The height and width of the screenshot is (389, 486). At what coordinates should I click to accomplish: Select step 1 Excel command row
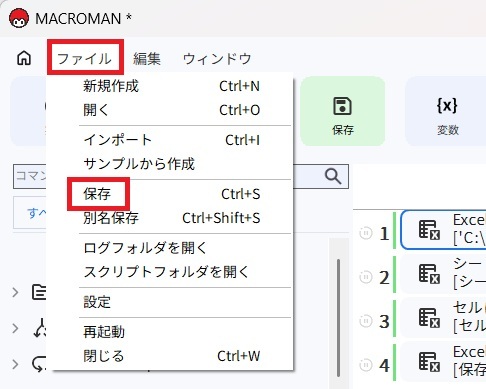tap(443, 230)
